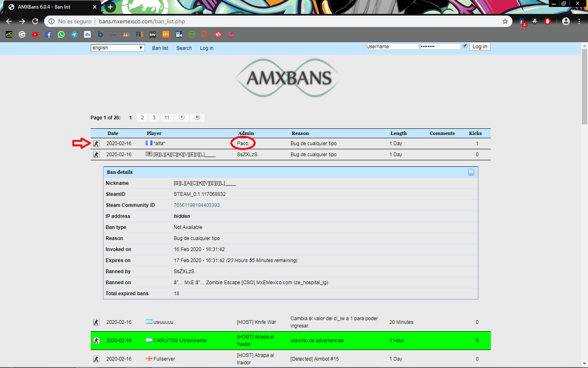The width and height of the screenshot is (588, 368).
Task: Open the green circle bookmark icon
Action: coord(192,34)
